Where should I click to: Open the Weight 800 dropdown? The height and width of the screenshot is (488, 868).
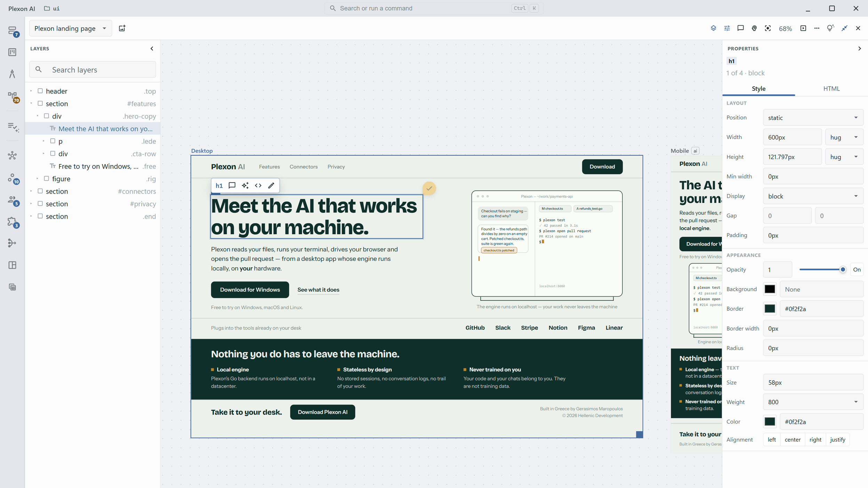click(x=813, y=402)
